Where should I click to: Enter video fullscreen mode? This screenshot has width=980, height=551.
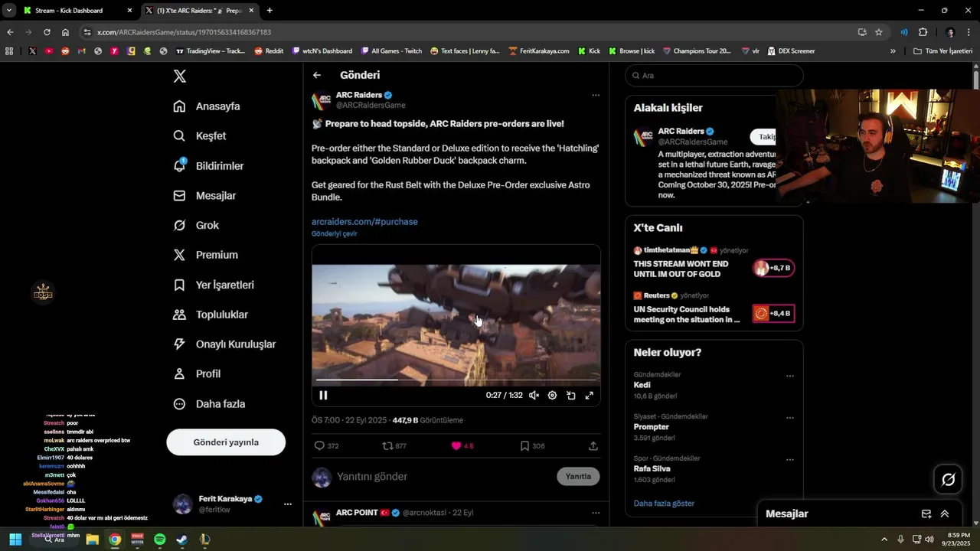click(x=589, y=396)
